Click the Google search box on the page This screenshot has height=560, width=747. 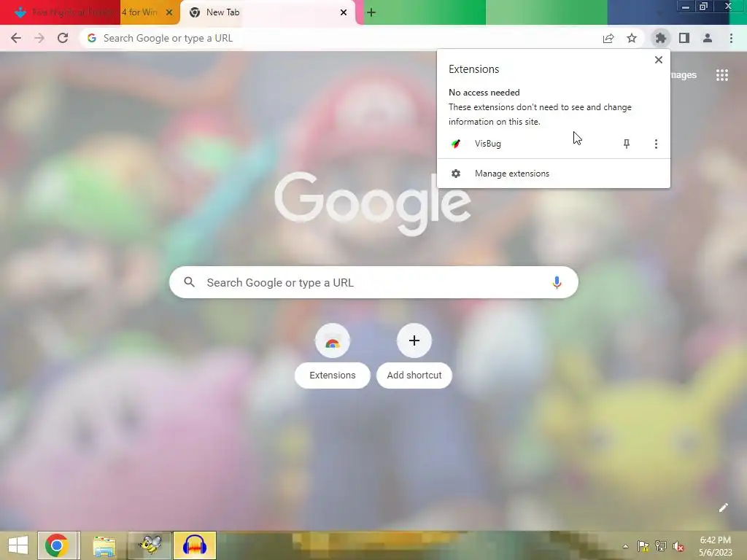pyautogui.click(x=373, y=282)
